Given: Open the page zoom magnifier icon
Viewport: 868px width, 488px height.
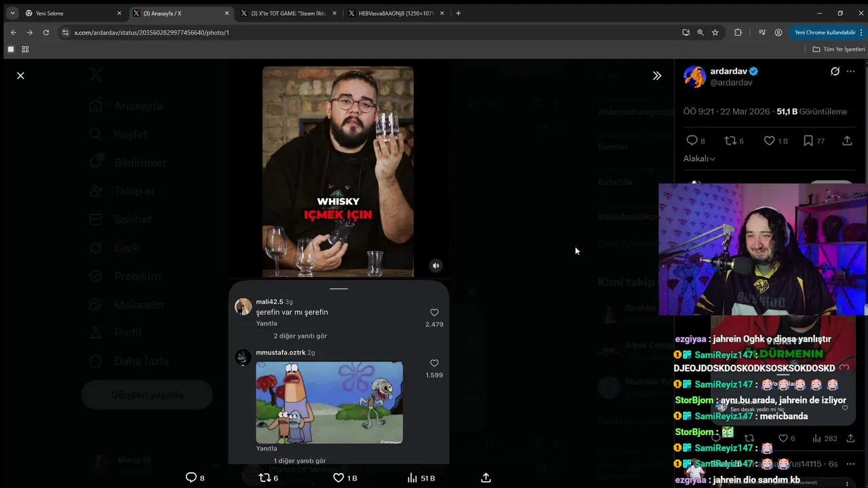Looking at the screenshot, I should click(701, 33).
